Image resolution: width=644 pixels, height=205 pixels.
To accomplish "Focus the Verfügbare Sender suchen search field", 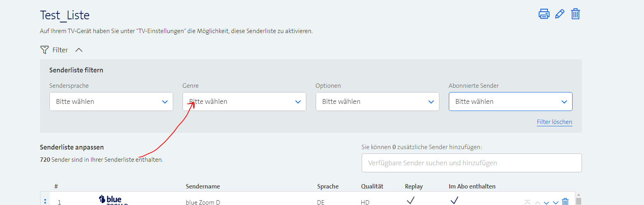I will (472, 163).
